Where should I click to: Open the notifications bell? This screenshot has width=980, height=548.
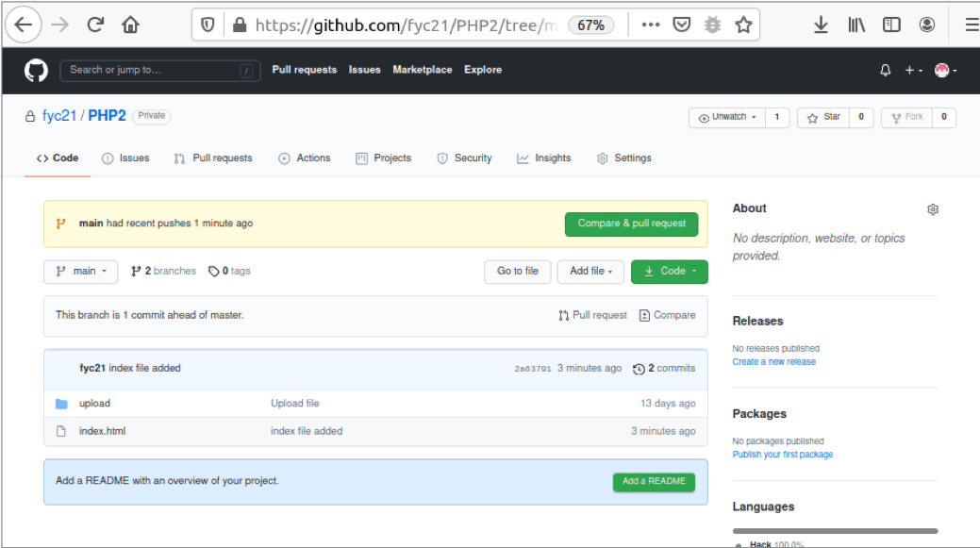885,69
